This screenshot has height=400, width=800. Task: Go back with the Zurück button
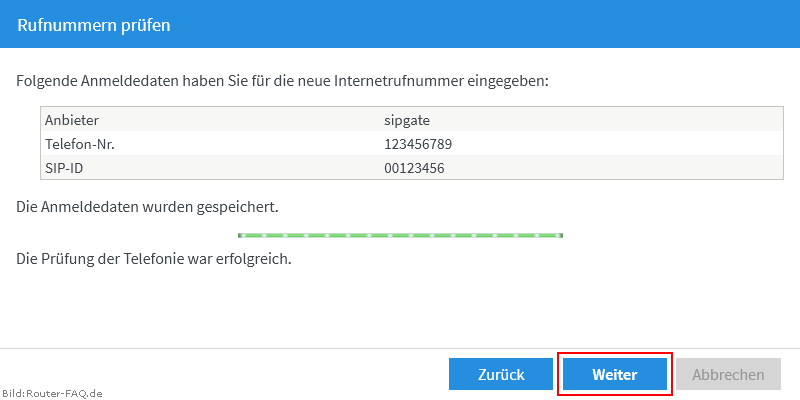(x=501, y=374)
